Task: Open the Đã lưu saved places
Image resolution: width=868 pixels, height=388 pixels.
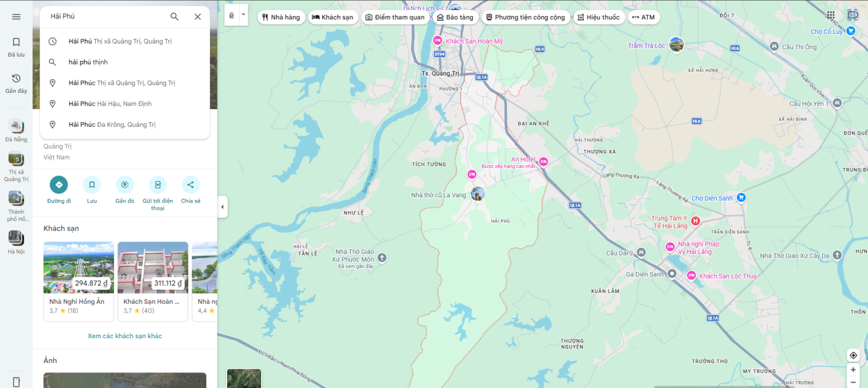Action: tap(16, 48)
